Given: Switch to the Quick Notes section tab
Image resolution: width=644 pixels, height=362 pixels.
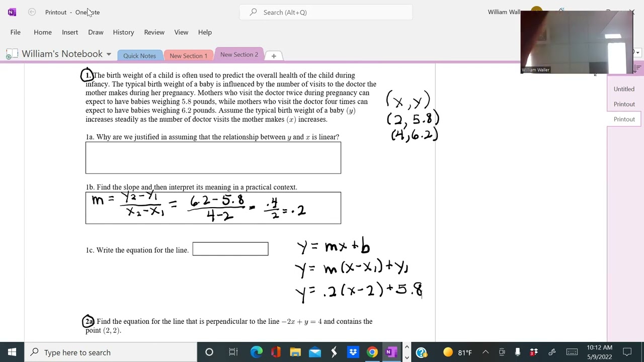Looking at the screenshot, I should point(139,56).
